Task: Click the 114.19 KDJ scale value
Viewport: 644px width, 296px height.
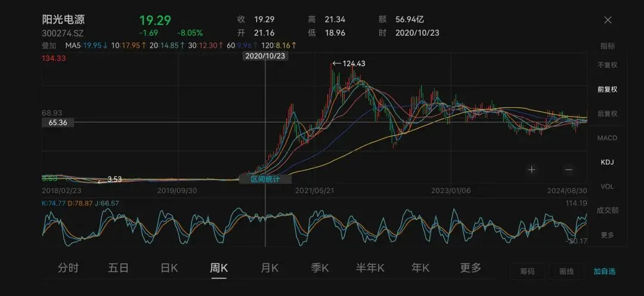Action: 576,203
